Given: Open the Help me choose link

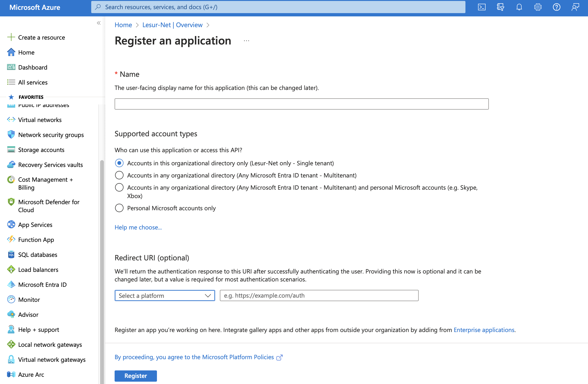Looking at the screenshot, I should 138,227.
